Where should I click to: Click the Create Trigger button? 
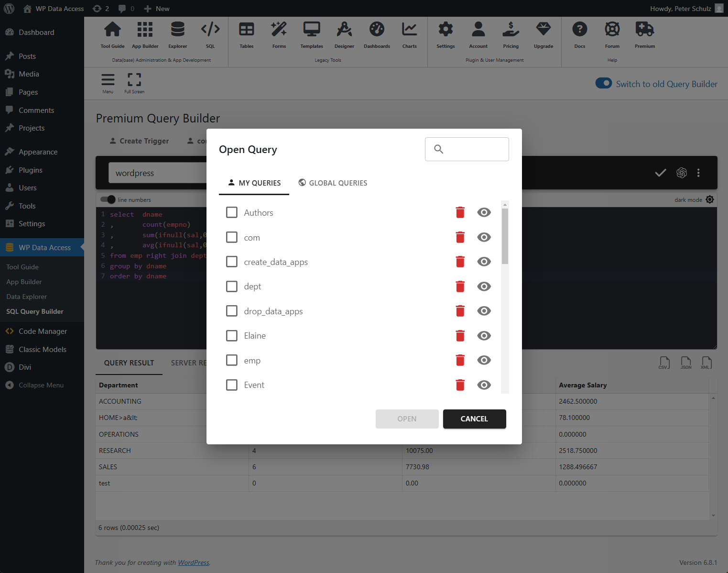(x=139, y=141)
